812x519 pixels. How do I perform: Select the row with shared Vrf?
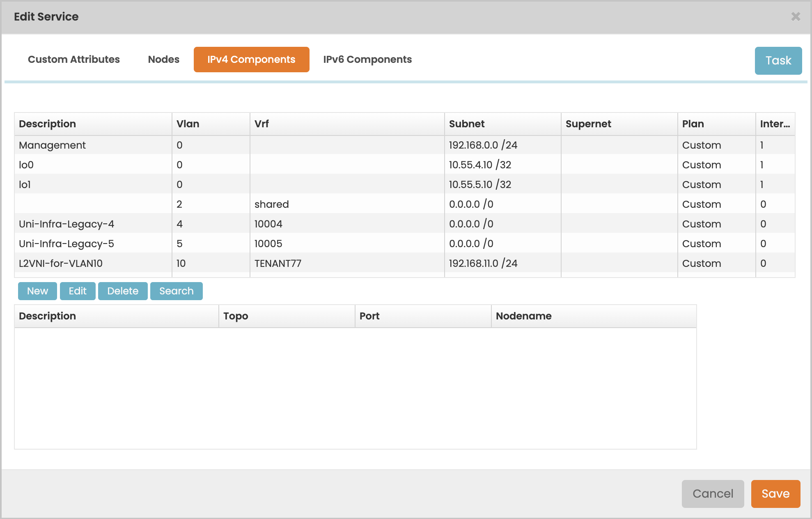point(272,204)
